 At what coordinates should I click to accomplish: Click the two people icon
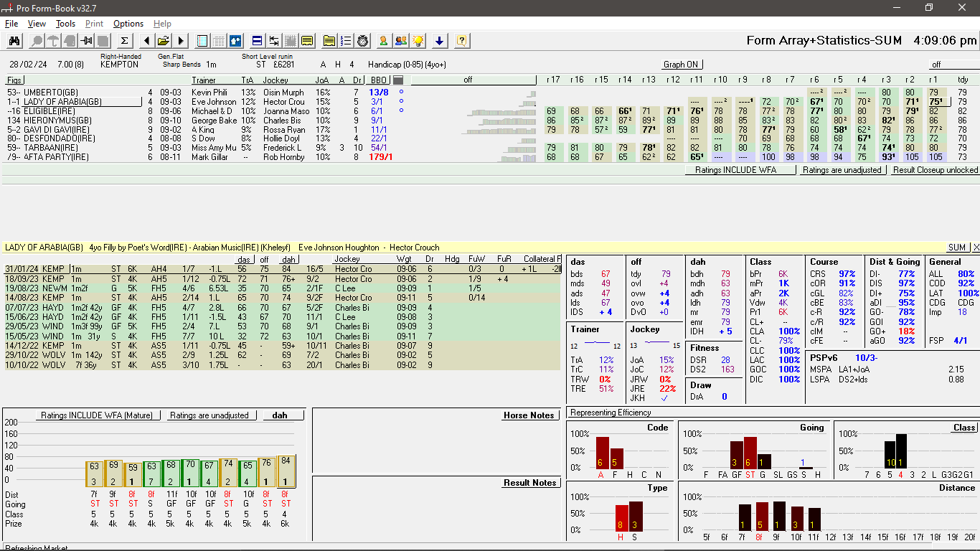[401, 41]
